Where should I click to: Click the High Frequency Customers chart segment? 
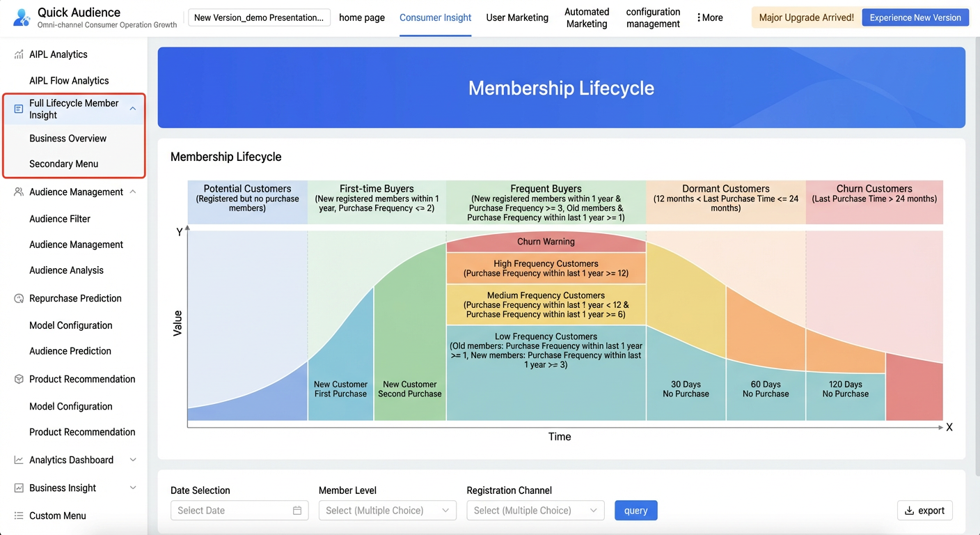coord(546,268)
